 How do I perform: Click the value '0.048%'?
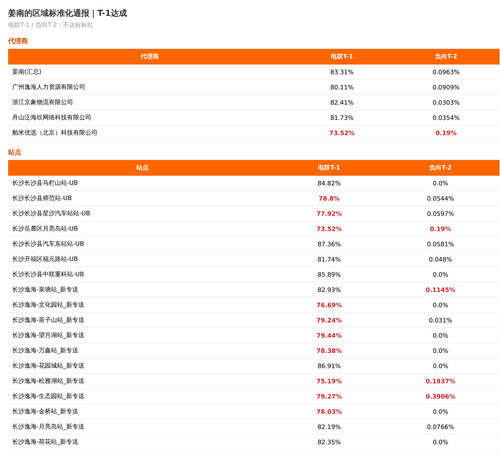tap(440, 259)
